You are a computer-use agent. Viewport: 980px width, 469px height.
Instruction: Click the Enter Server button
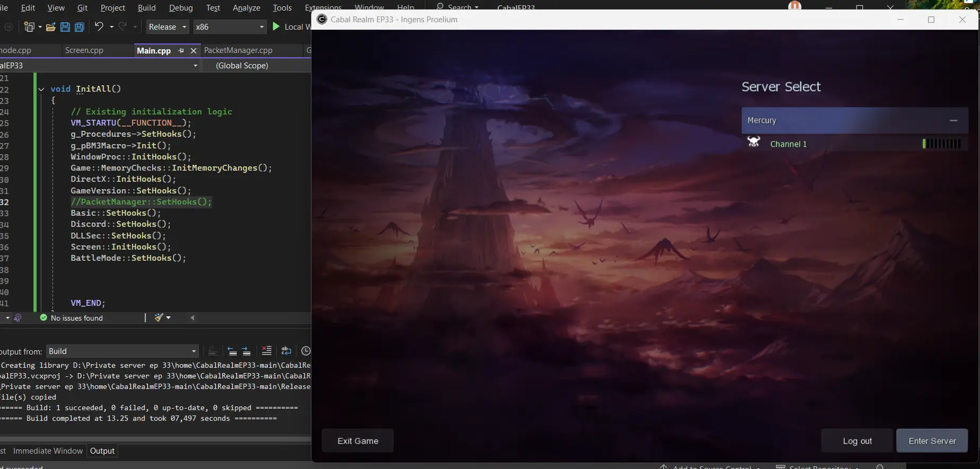tap(932, 441)
